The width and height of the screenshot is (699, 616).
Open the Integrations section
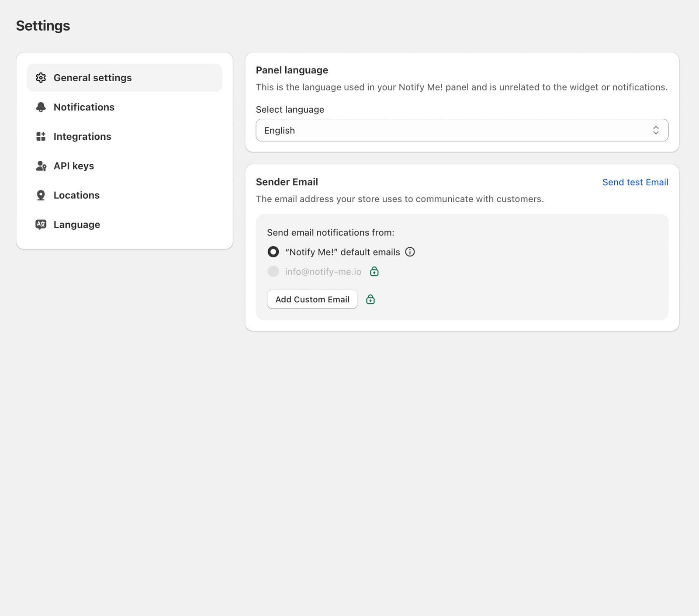click(125, 136)
